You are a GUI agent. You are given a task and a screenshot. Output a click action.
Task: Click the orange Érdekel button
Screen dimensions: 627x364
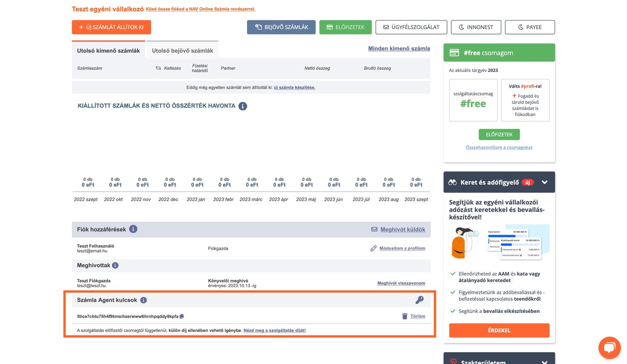tap(499, 330)
